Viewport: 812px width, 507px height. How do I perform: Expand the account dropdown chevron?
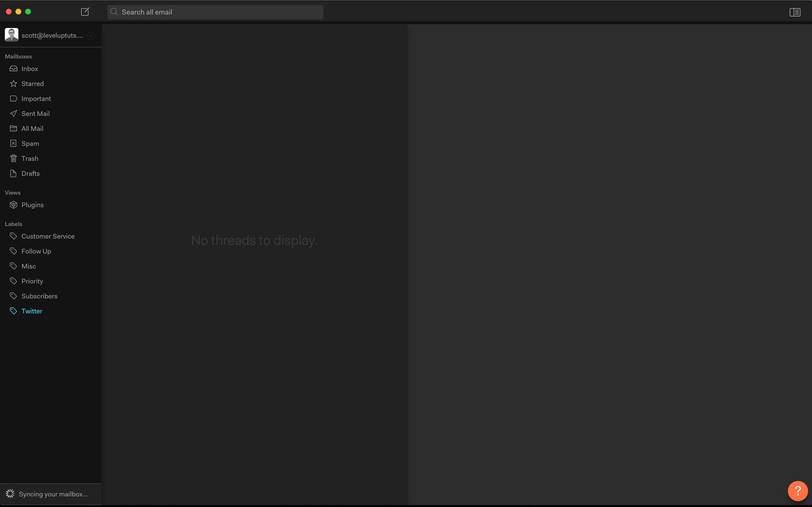pyautogui.click(x=91, y=36)
